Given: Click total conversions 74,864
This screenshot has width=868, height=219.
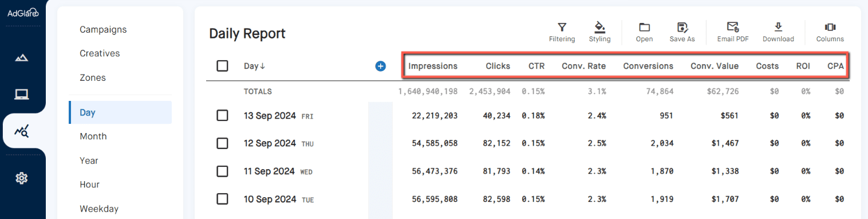Looking at the screenshot, I should click(659, 91).
